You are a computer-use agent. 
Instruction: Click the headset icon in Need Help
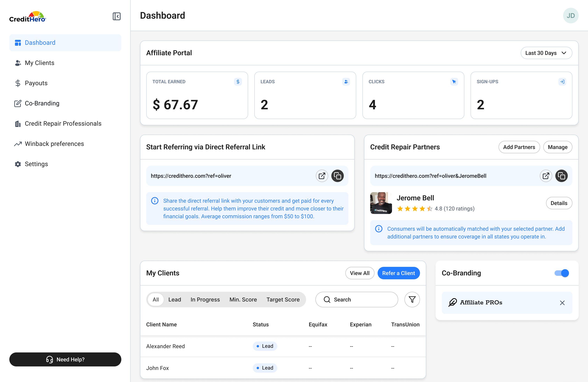point(49,359)
